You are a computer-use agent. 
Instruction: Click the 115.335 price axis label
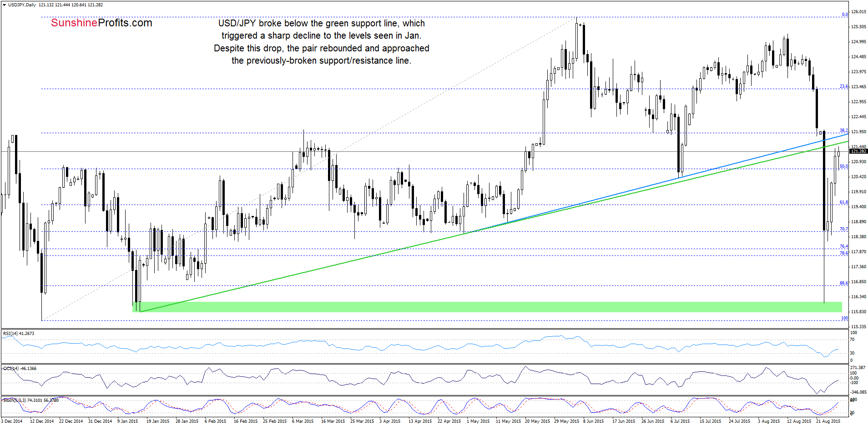point(858,327)
